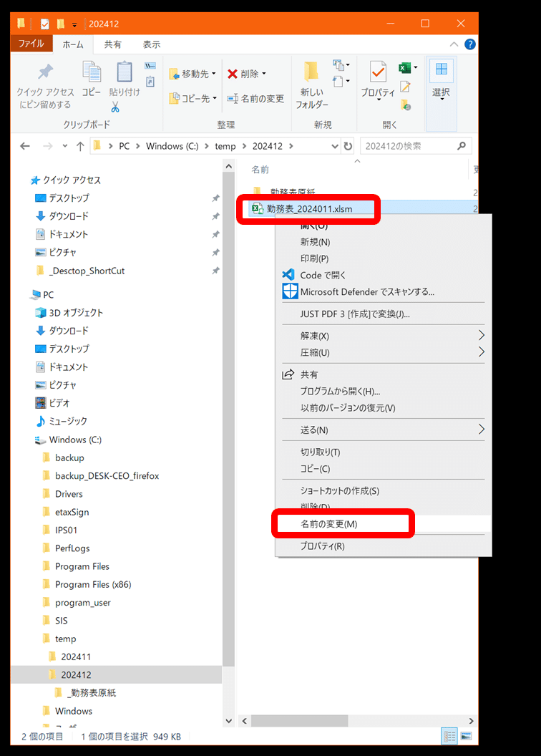Expand the 送る(N) submenu
The height and width of the screenshot is (756, 541).
(x=383, y=430)
